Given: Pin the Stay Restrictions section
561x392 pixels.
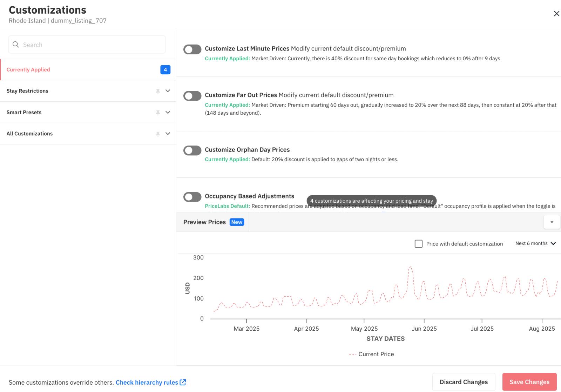Looking at the screenshot, I should tap(158, 91).
